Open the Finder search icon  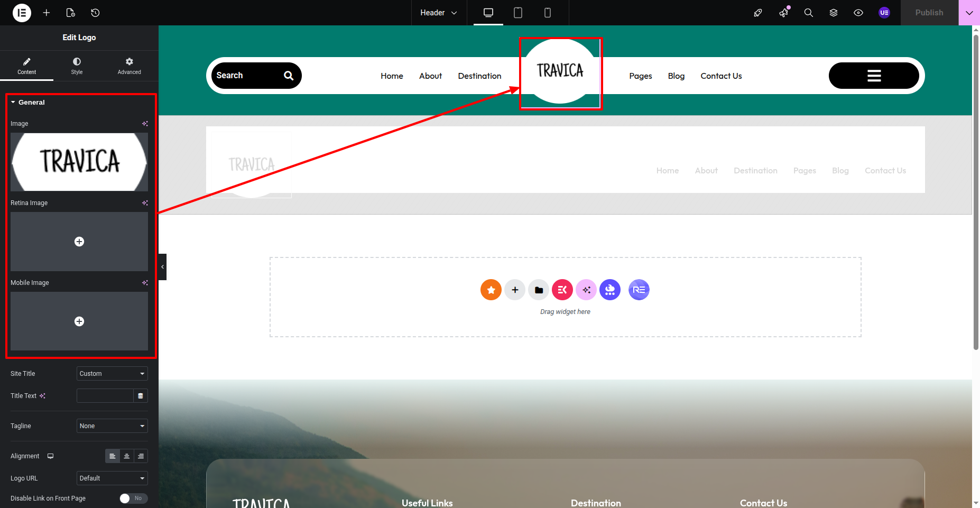808,13
